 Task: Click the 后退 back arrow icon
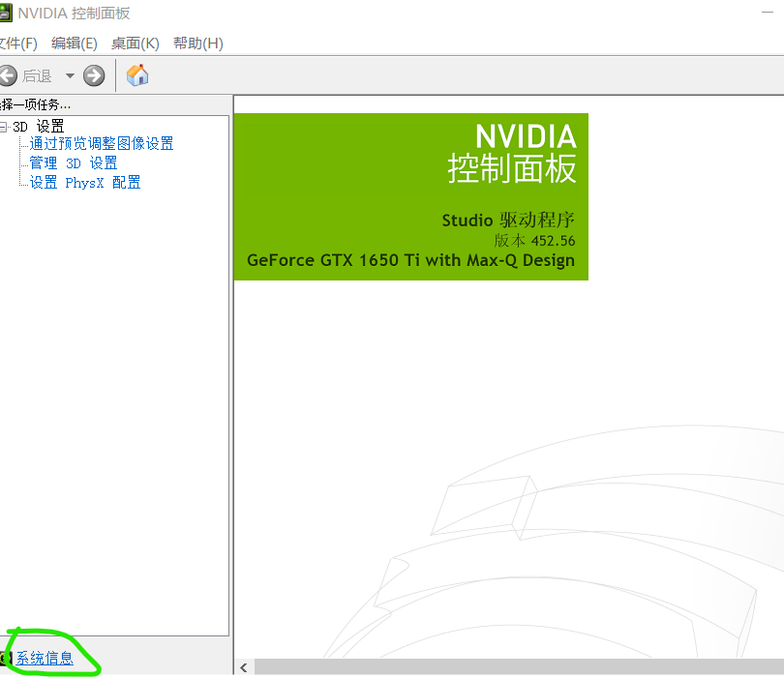pyautogui.click(x=8, y=74)
